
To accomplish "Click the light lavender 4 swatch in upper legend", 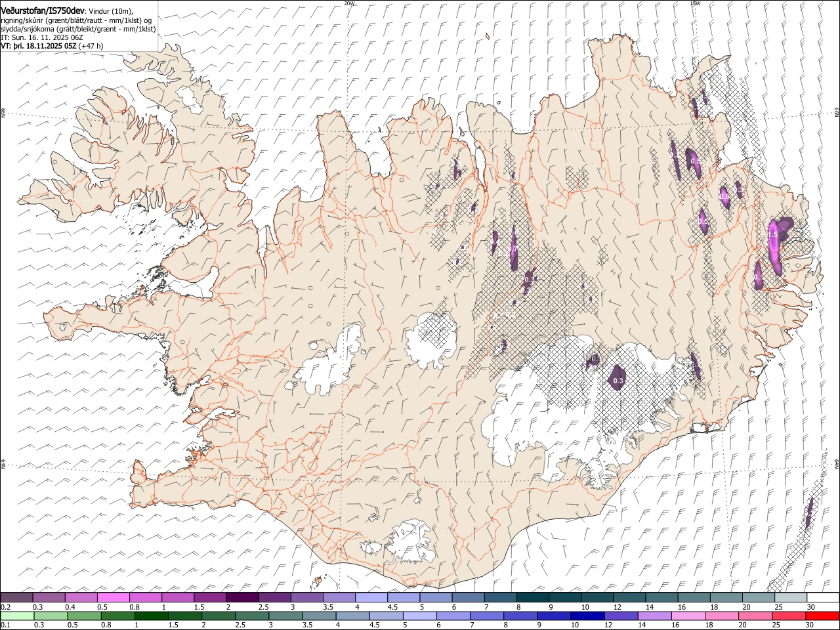I will [x=371, y=598].
